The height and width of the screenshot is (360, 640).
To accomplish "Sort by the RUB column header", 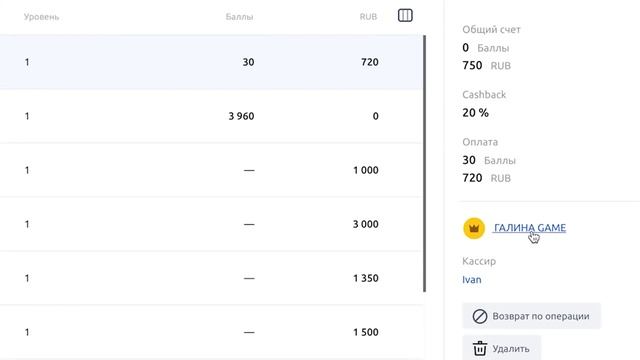I will [368, 17].
